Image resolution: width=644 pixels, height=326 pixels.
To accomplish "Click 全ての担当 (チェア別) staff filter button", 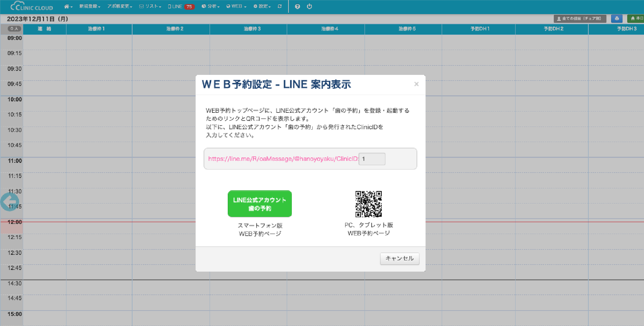I will (x=580, y=19).
